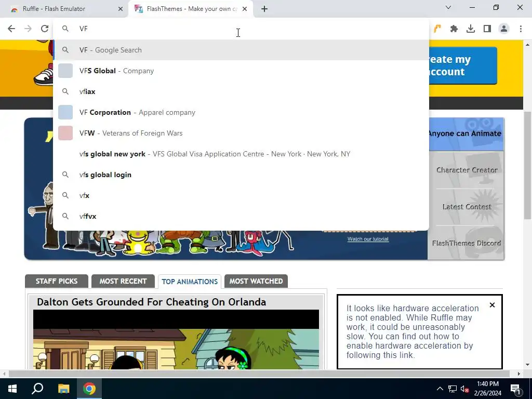Choose vfs global login suggestion
The width and height of the screenshot is (532, 399).
pyautogui.click(x=241, y=175)
